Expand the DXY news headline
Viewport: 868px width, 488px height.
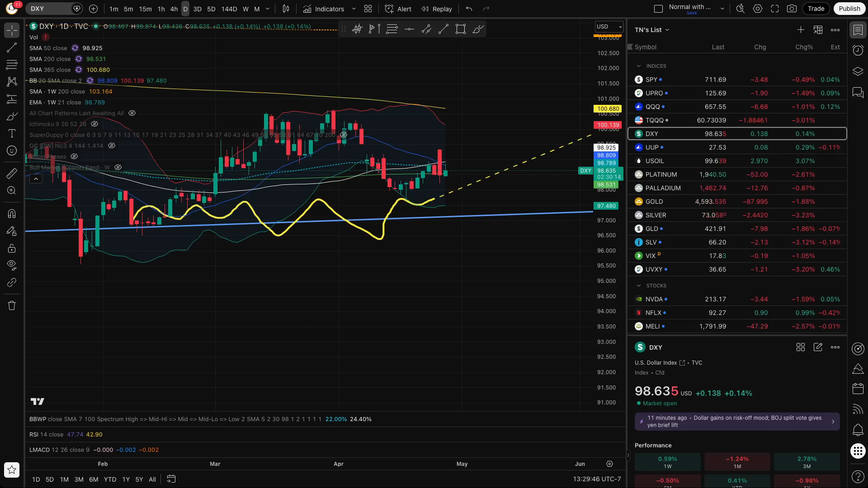click(x=737, y=422)
